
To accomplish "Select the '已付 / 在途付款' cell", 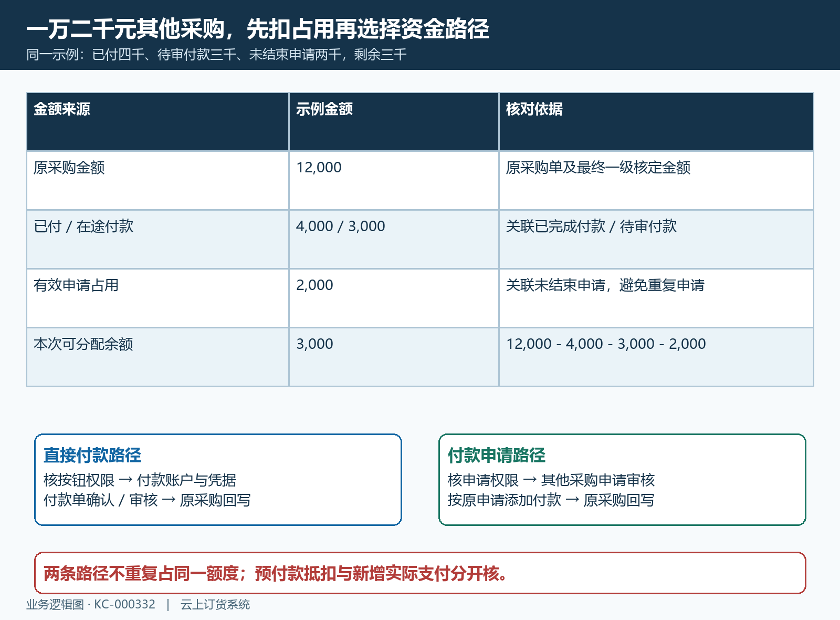I will (157, 240).
